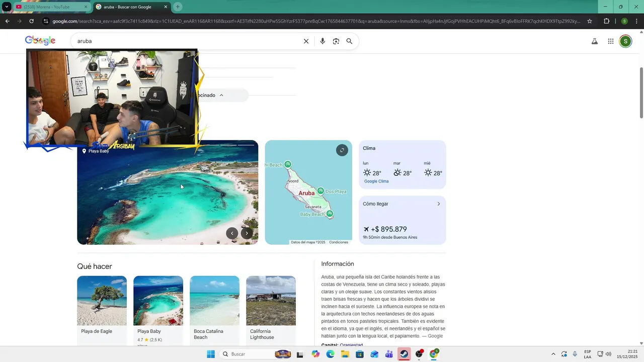Open Chrome profile button in toolbar

point(624,21)
